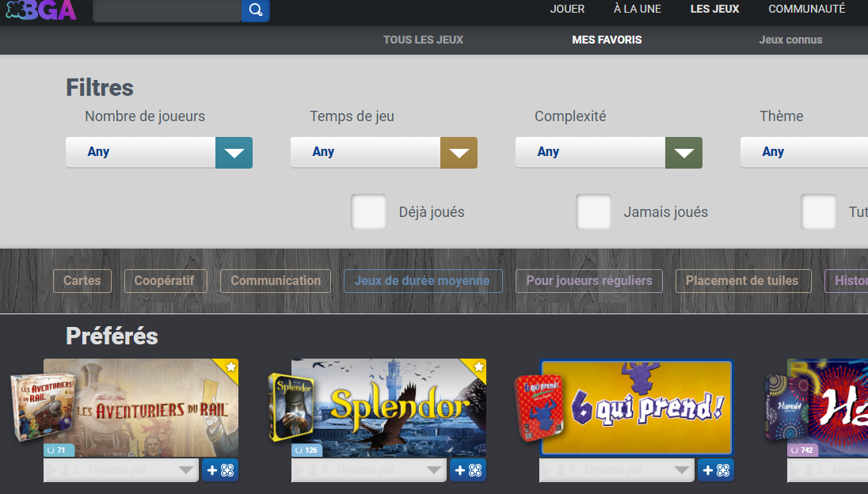Click the Placement de tuiles tag
The height and width of the screenshot is (494, 868).
pos(744,281)
